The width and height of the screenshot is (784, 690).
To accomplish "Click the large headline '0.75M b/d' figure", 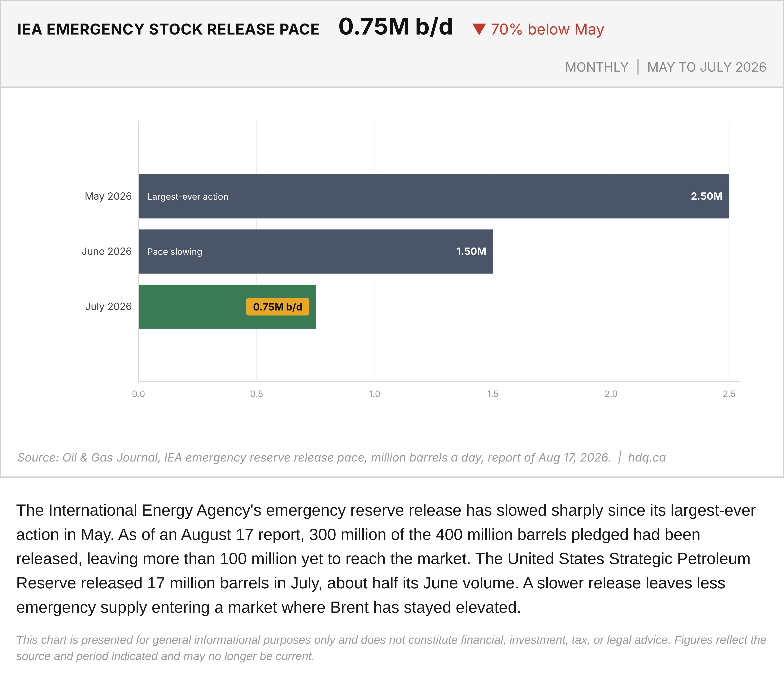I will pyautogui.click(x=396, y=27).
